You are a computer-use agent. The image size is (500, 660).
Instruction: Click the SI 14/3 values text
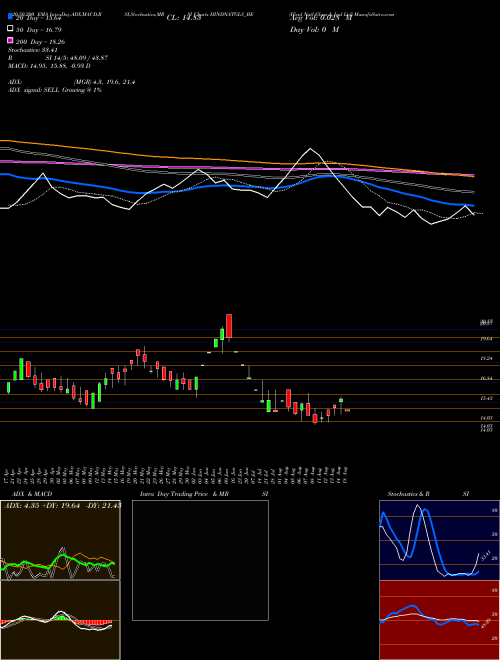(77, 58)
